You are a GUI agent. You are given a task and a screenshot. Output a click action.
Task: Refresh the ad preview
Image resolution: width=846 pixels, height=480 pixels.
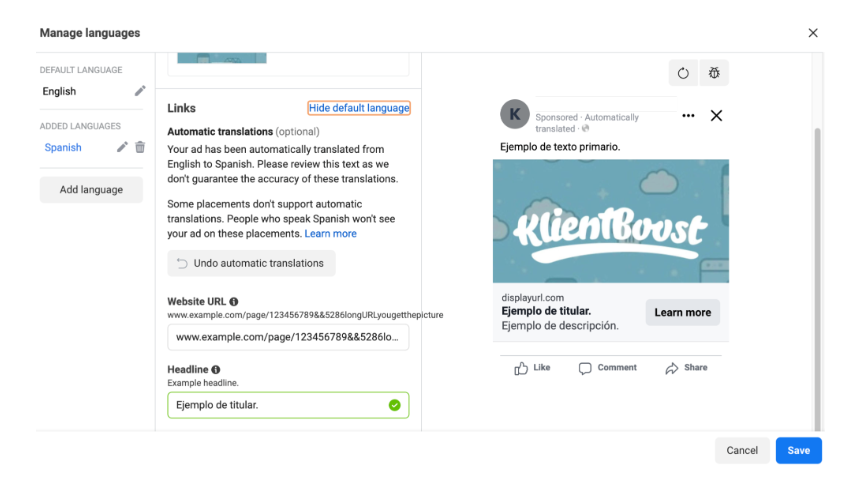coord(683,73)
